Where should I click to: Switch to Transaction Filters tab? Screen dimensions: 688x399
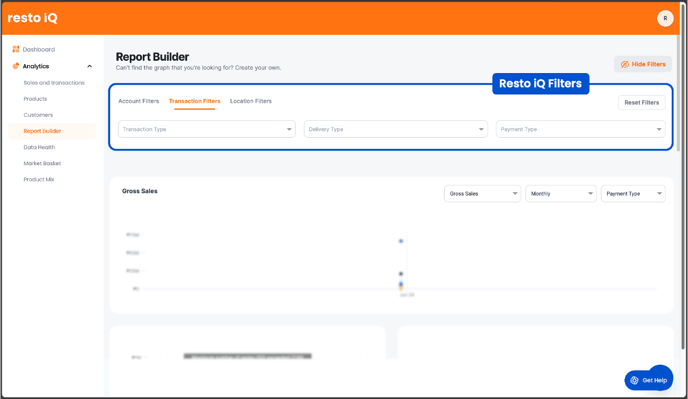pyautogui.click(x=194, y=101)
